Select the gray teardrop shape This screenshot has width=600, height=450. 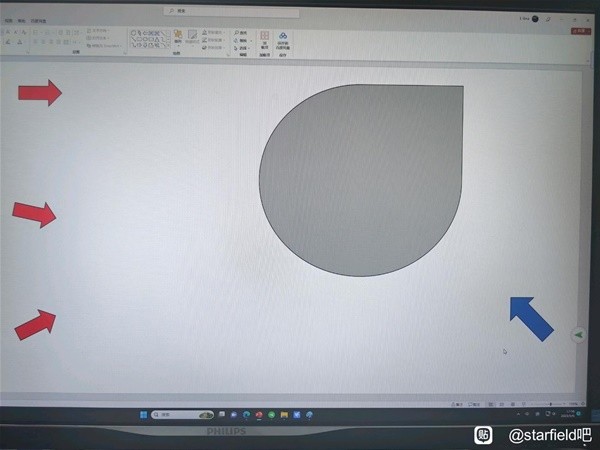pos(360,180)
